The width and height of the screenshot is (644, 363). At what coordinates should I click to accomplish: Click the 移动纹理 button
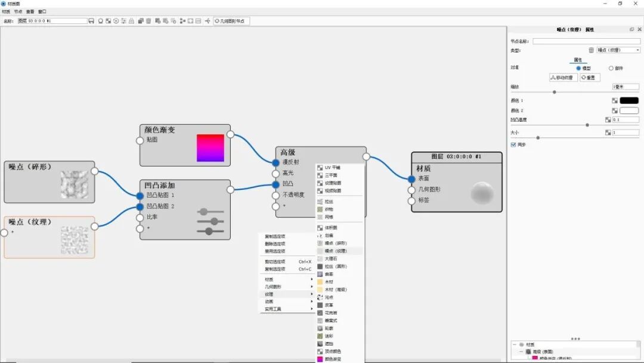point(563,77)
